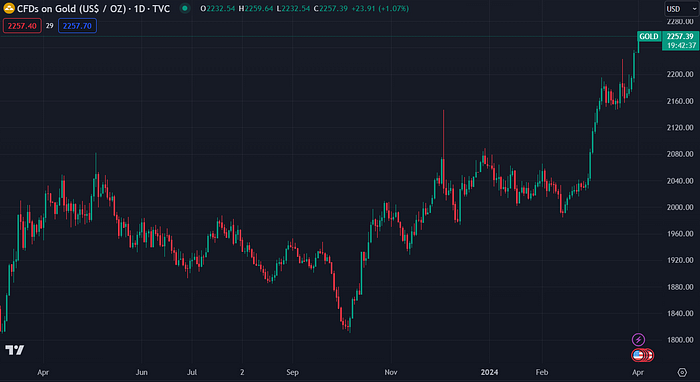Click the open value O2232.54
Screen dimensions: 700x382
click(x=217, y=8)
